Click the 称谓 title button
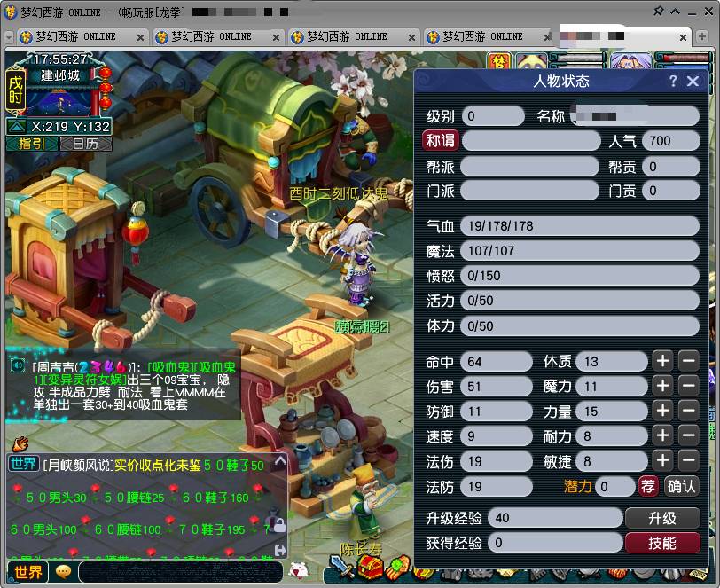This screenshot has width=720, height=588. [x=441, y=140]
